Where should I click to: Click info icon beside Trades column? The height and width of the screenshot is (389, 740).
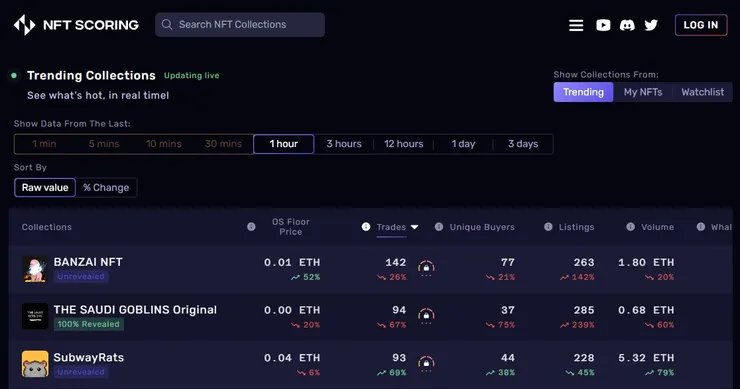point(366,227)
